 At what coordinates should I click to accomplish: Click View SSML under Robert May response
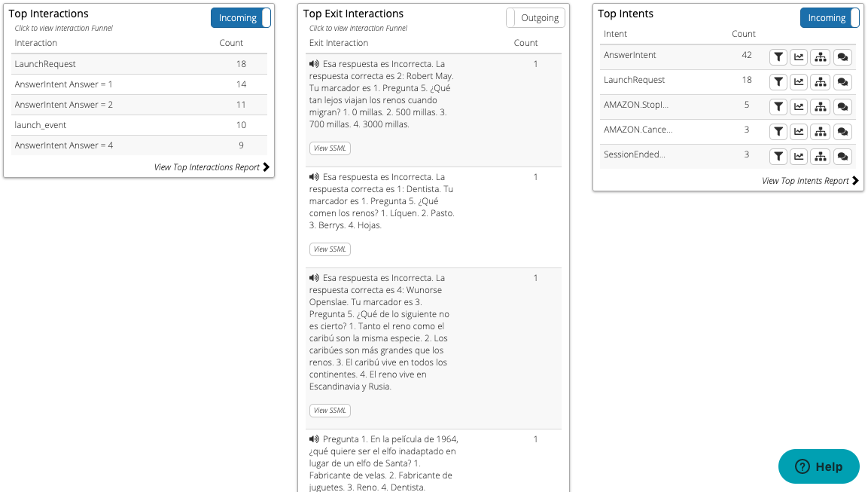[x=330, y=148]
